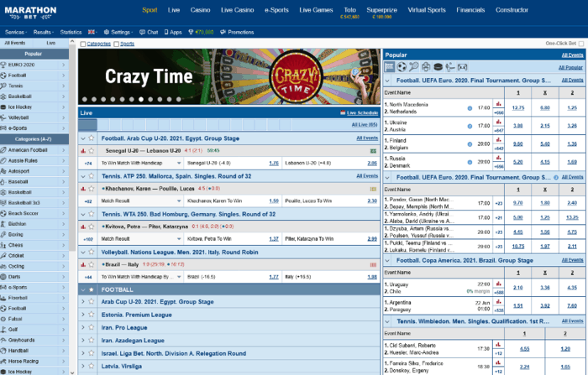
Task: Open the e-Sports tab in top navigation
Action: pos(276,10)
